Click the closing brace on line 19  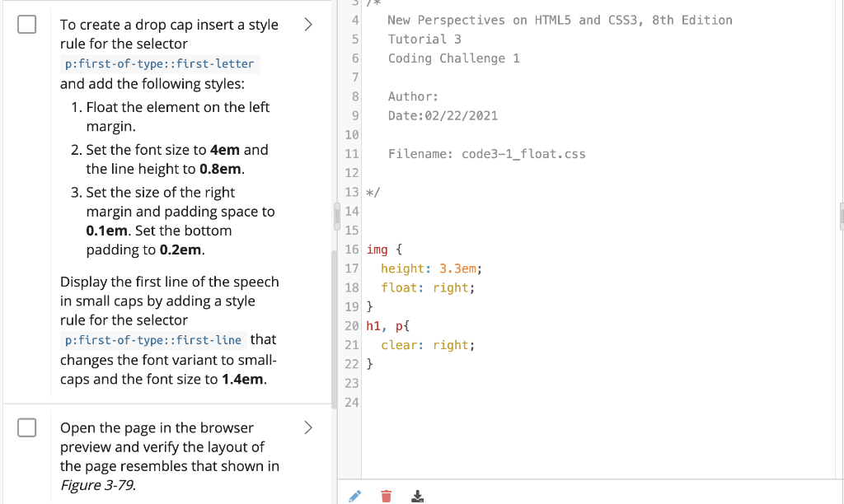pos(370,306)
